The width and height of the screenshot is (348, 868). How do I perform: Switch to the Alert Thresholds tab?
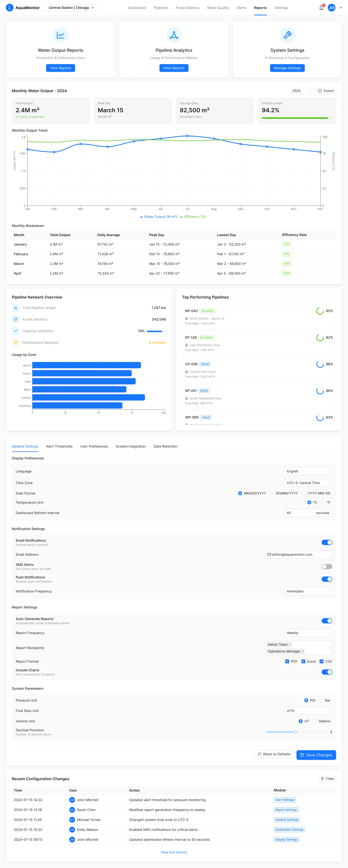pyautogui.click(x=59, y=446)
